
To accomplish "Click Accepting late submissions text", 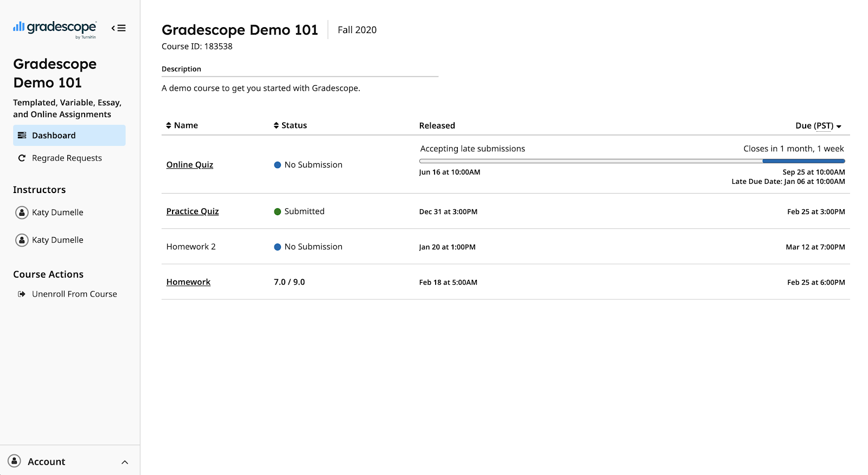I will tap(473, 149).
